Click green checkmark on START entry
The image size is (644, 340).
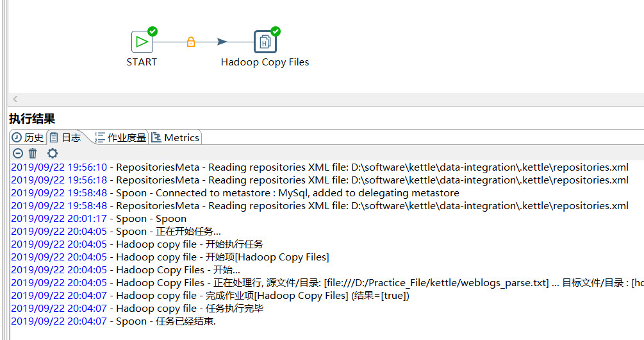coord(153,31)
